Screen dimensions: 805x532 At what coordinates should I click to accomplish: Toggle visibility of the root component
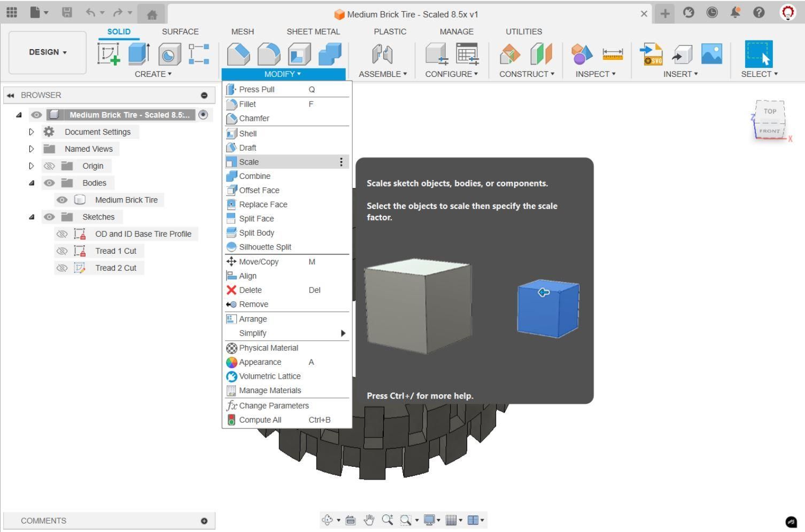click(x=36, y=115)
